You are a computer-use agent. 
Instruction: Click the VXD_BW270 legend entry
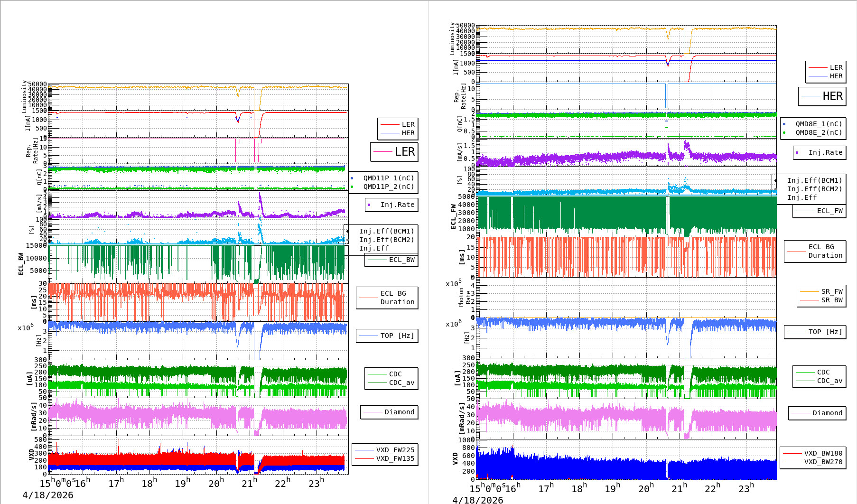823,462
